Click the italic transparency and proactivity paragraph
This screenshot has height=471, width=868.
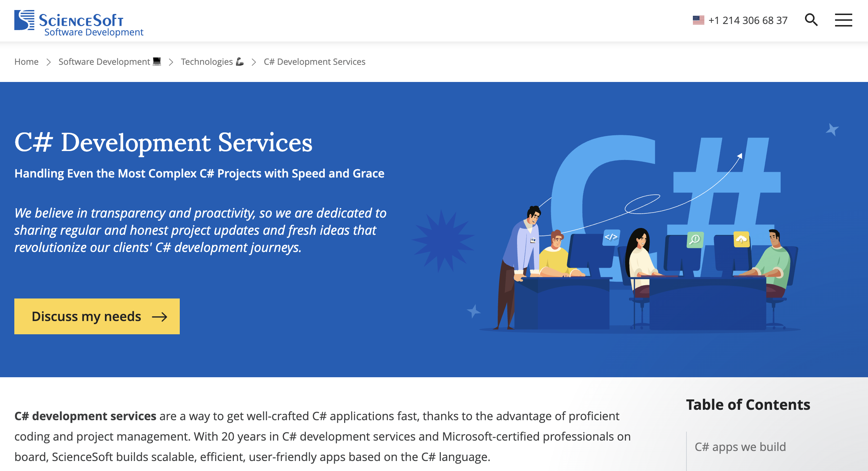[201, 230]
